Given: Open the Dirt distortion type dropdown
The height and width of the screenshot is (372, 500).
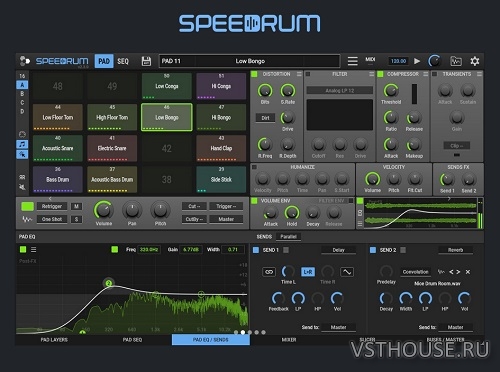Looking at the screenshot, I should 265,118.
